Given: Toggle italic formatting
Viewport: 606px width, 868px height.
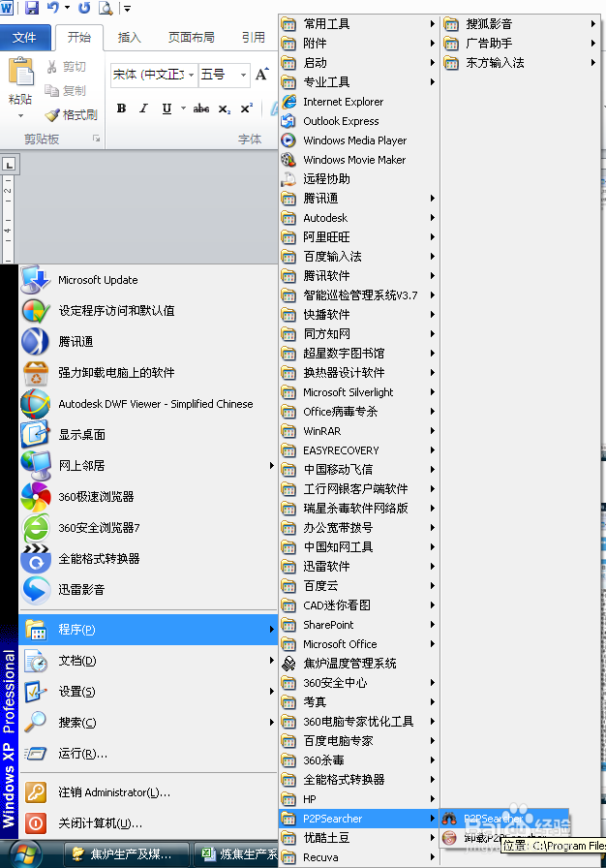Looking at the screenshot, I should [x=143, y=108].
